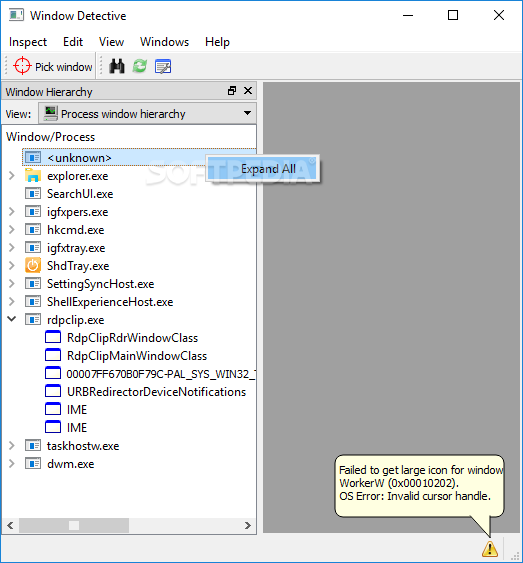523x563 pixels.
Task: Click the Window Detective app icon in the title bar
Action: (x=16, y=15)
